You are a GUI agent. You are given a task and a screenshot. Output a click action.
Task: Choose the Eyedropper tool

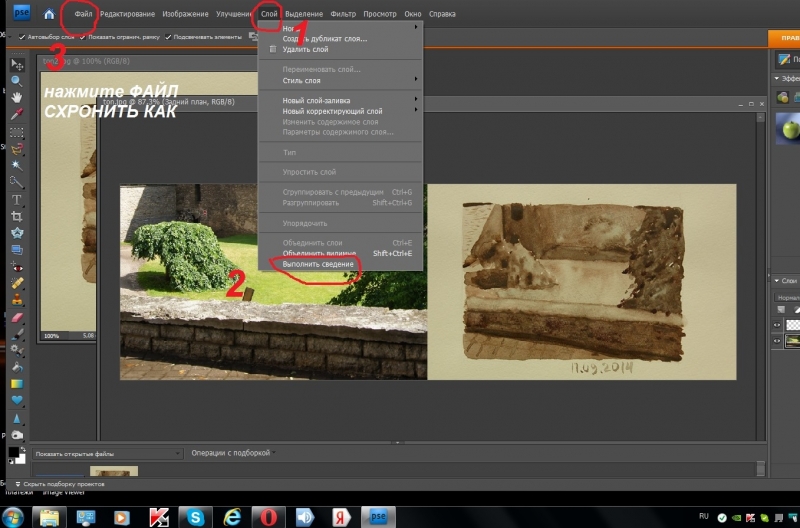click(16, 114)
